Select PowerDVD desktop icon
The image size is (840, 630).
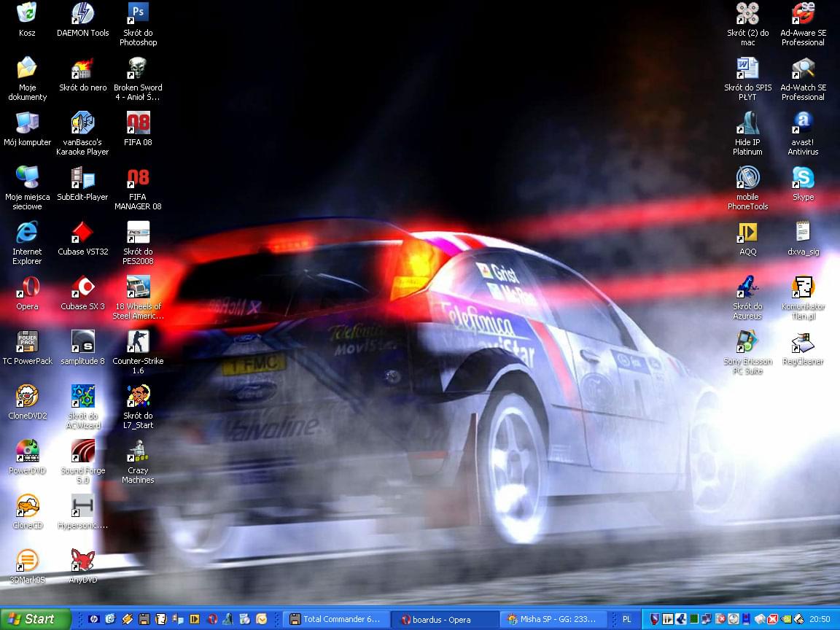tap(27, 457)
